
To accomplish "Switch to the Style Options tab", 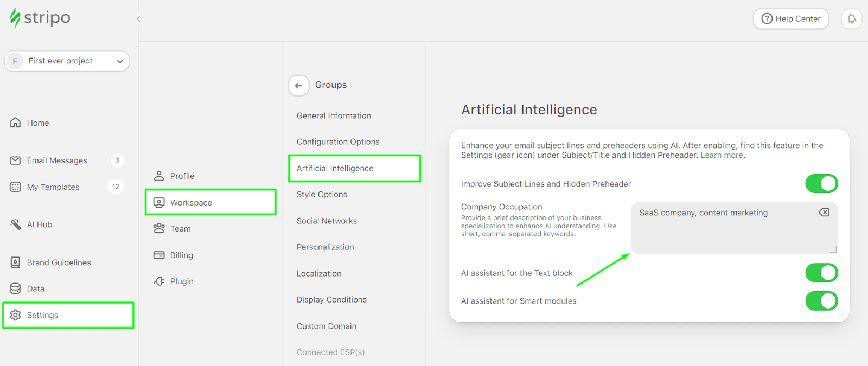I will pos(322,194).
